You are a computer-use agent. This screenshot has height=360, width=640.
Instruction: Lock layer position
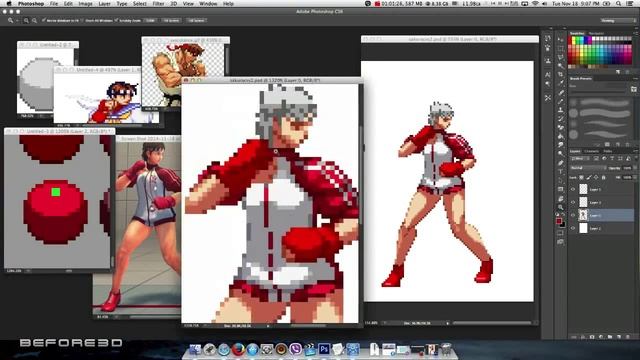(596, 178)
